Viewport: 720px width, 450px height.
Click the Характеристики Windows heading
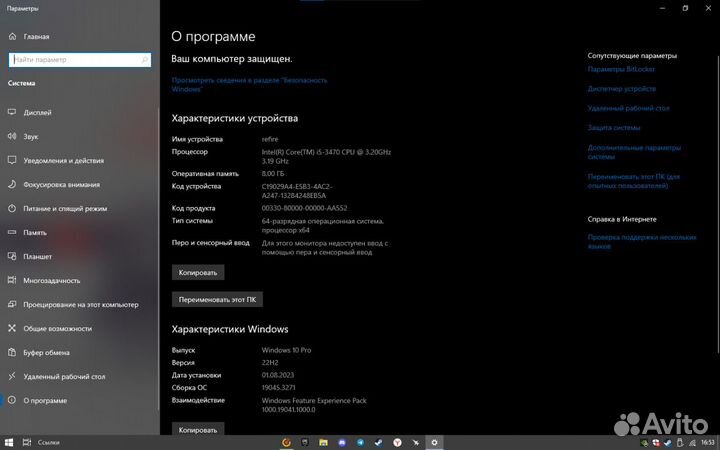pos(230,329)
